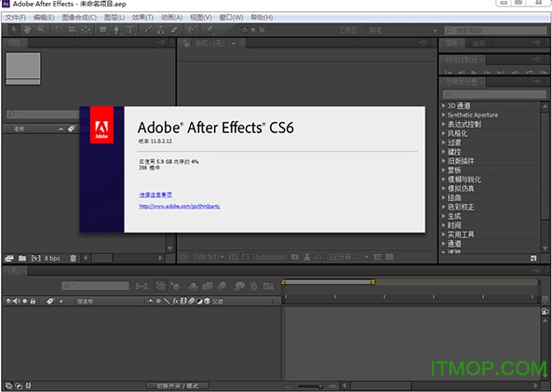
Task: Open the viewer resolution dropdown
Action: tap(348, 257)
